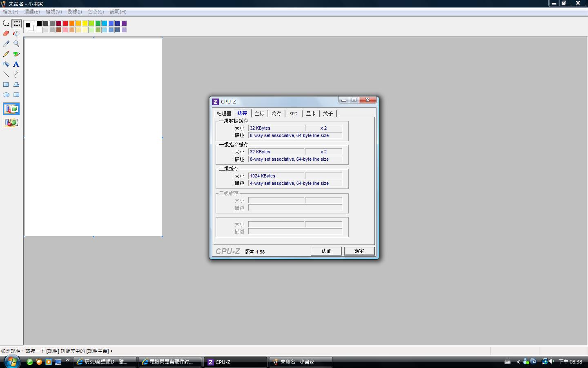Select the Free-form select tool

[x=6, y=24]
